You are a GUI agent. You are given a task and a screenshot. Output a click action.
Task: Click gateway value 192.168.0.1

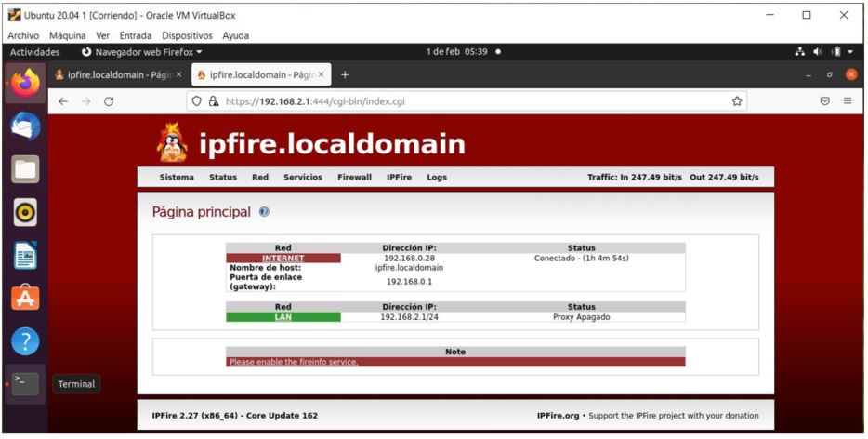coord(409,282)
